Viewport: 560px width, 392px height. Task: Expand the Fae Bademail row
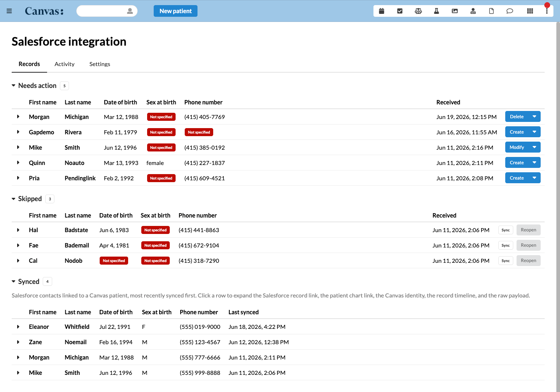tap(18, 245)
